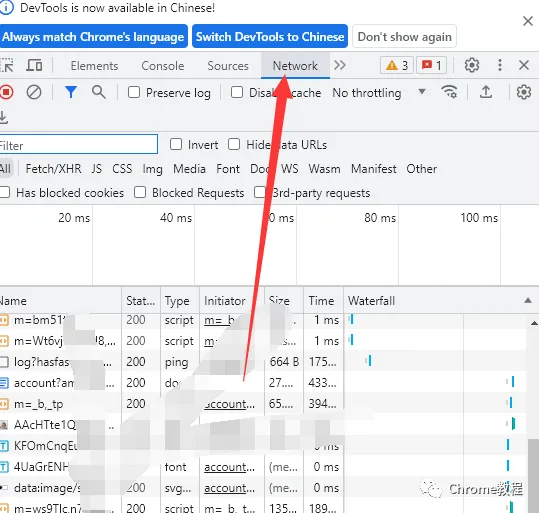Enable Has blocked cookies checkbox

4,192
